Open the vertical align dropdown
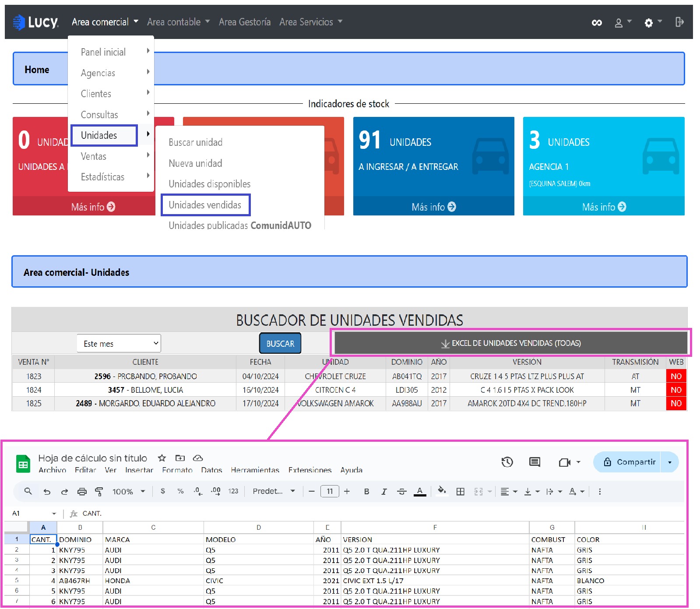Screen dimensions: 700x609 532,492
